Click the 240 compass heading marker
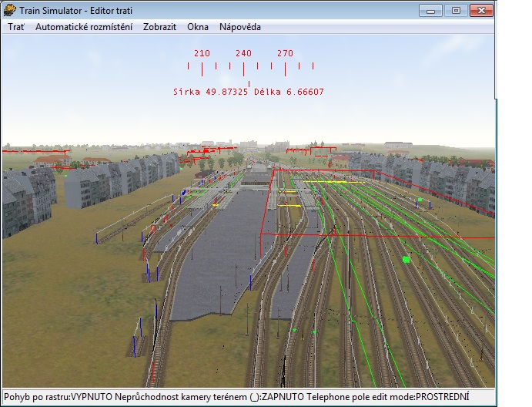Screen dimensions: 532x407 click(243, 54)
